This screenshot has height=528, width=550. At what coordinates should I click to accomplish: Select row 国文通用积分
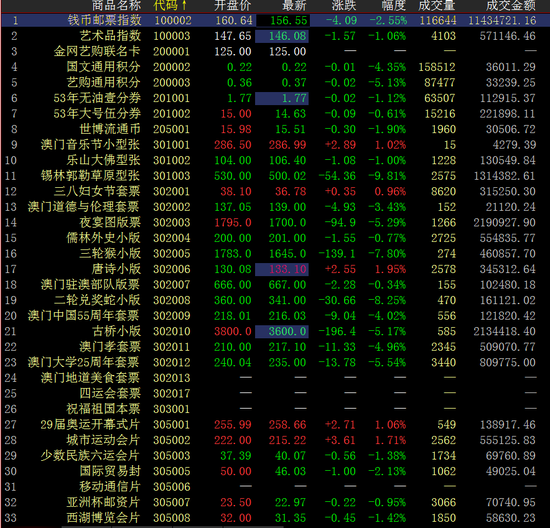click(x=275, y=67)
